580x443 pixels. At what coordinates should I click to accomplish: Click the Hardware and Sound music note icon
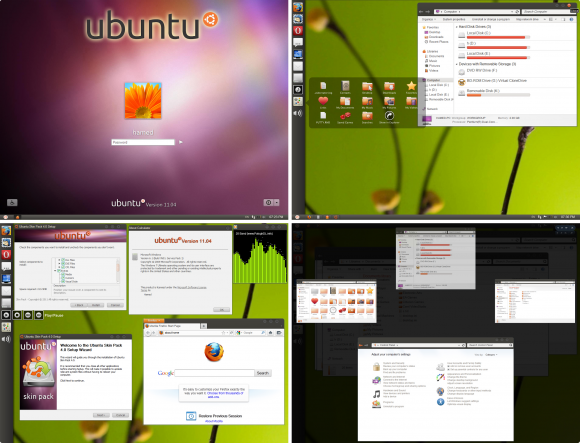point(376,394)
